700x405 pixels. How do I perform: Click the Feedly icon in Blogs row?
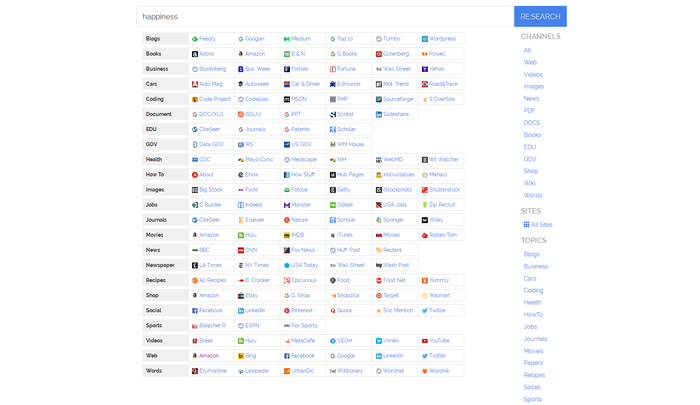(195, 39)
